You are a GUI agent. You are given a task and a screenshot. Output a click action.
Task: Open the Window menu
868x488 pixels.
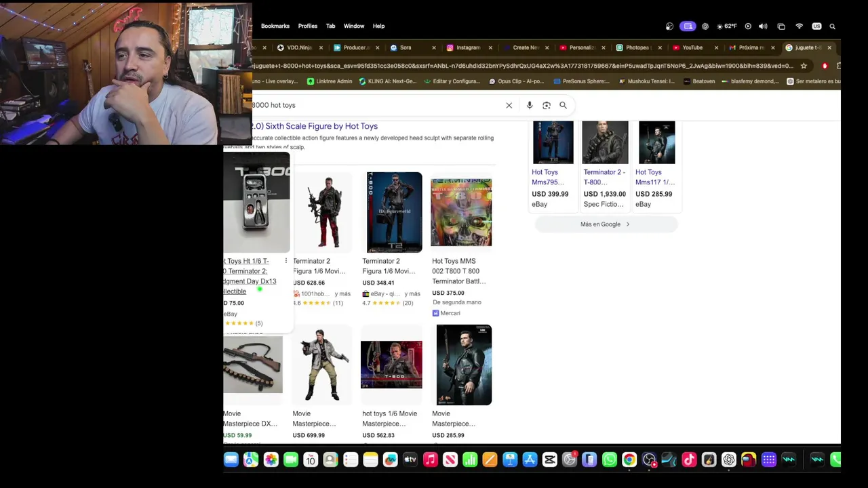[x=354, y=26]
